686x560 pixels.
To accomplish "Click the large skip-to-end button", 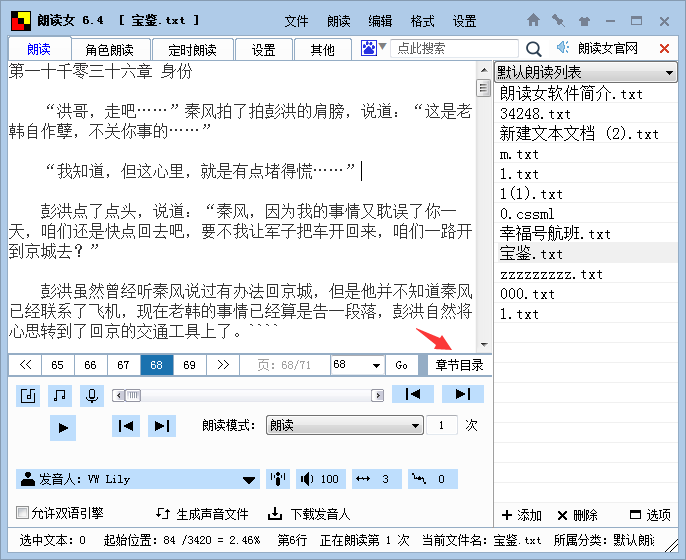I will [x=463, y=394].
